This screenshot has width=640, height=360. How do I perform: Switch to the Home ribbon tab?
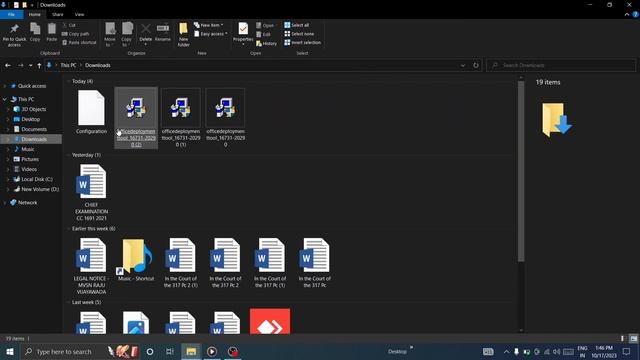click(x=35, y=14)
